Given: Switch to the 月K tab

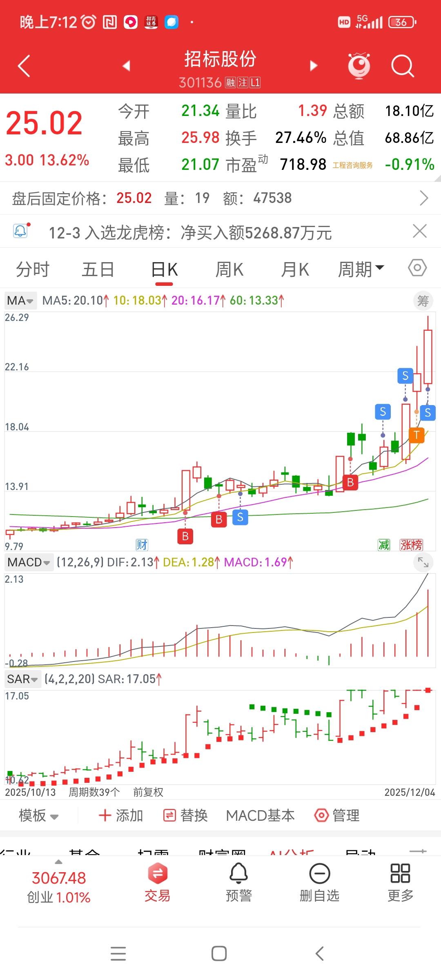Looking at the screenshot, I should pyautogui.click(x=295, y=269).
